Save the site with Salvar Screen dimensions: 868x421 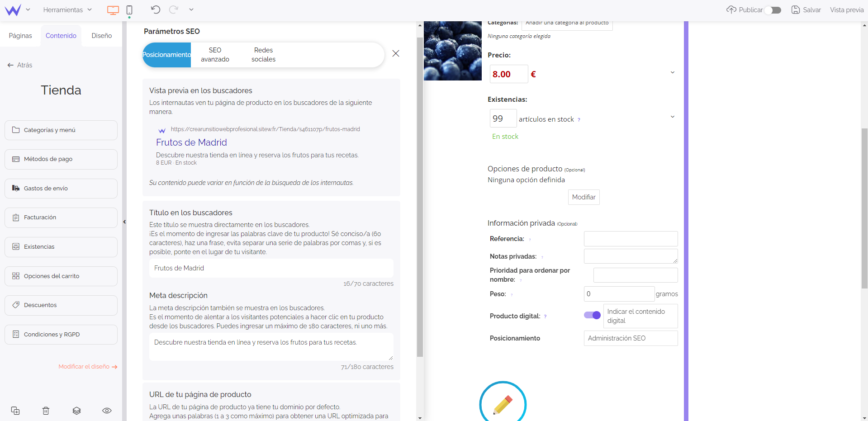(x=806, y=10)
